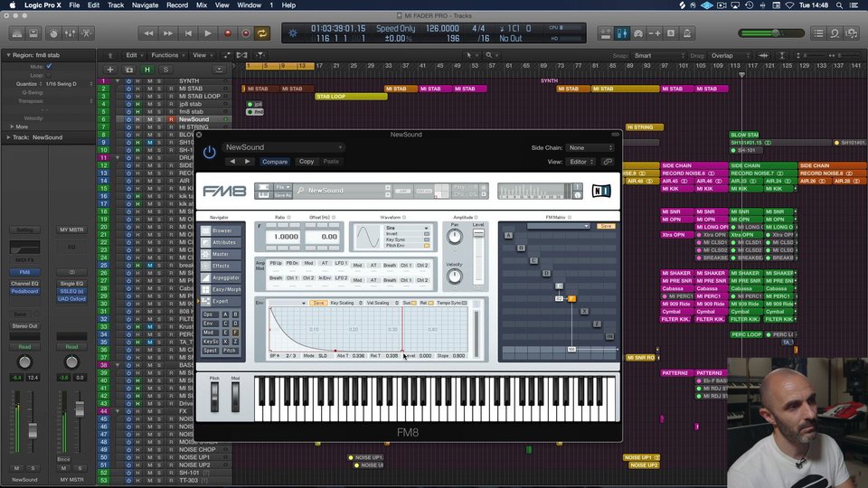Open FM8 Master page
868x488 pixels.
[221, 254]
